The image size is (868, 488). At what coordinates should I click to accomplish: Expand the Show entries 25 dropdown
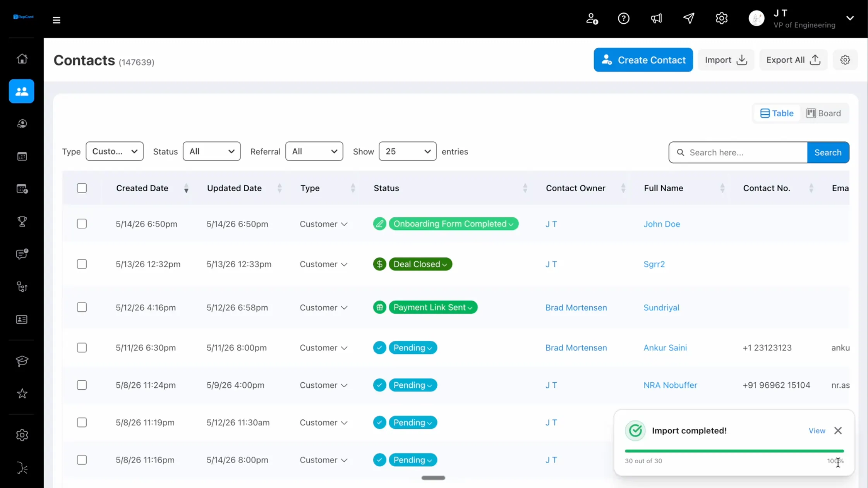(407, 151)
